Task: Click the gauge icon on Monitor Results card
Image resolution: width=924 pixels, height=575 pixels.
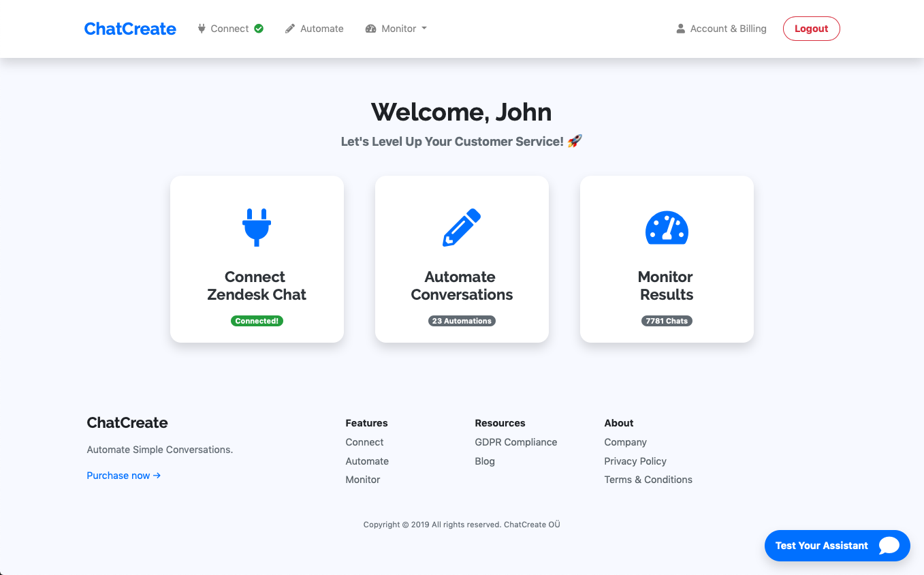Action: pos(667,228)
